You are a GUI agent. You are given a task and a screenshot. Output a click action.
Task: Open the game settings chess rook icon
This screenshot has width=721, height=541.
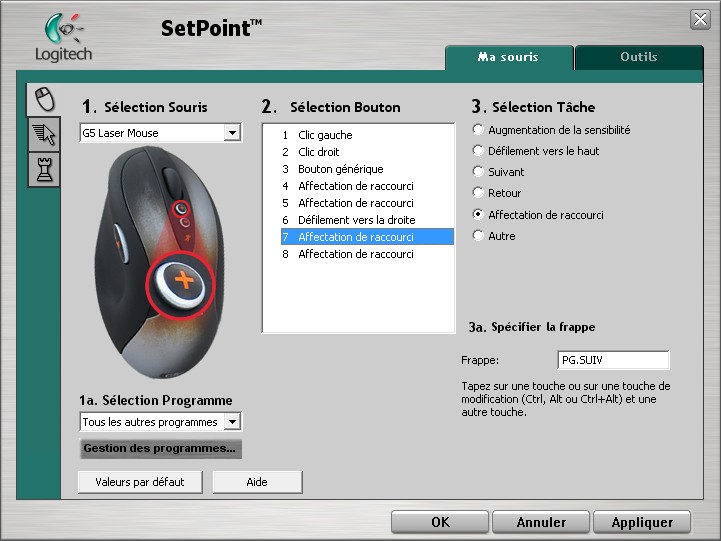pos(44,170)
